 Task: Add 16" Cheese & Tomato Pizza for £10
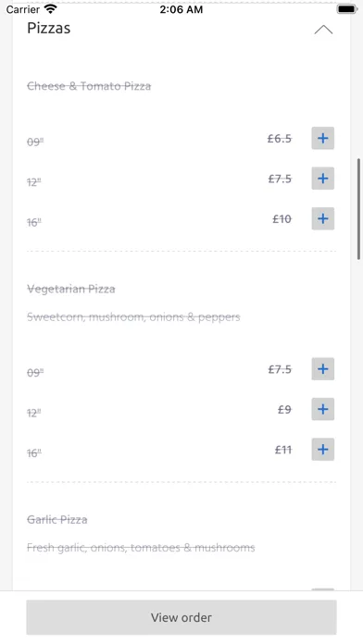pyautogui.click(x=322, y=218)
